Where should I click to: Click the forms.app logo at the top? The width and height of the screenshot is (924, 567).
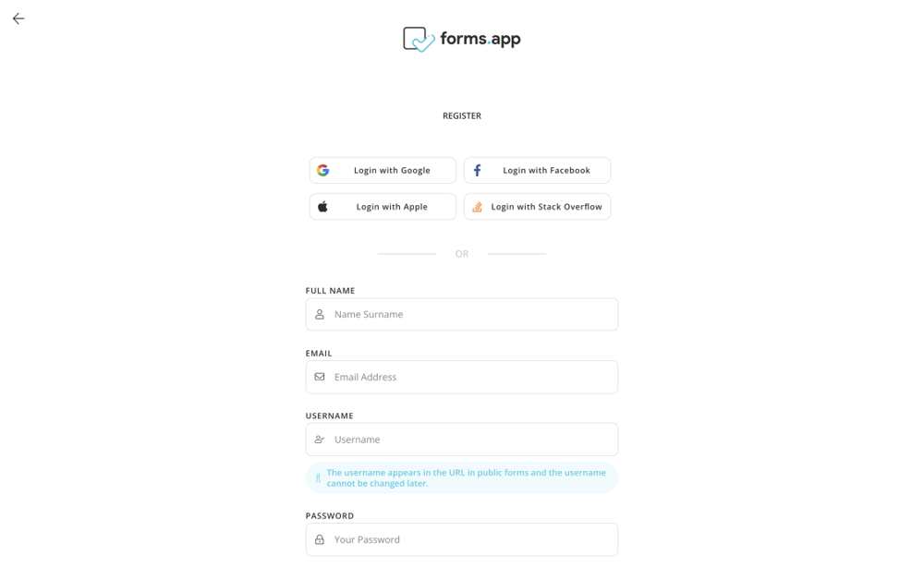[x=462, y=39]
